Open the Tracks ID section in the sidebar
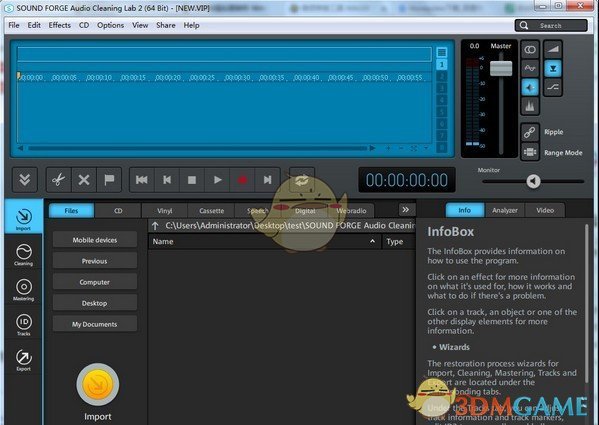599x425 pixels. [24, 325]
